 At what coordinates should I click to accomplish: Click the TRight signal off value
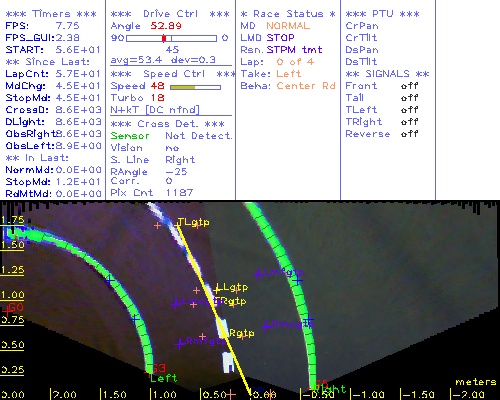410,122
